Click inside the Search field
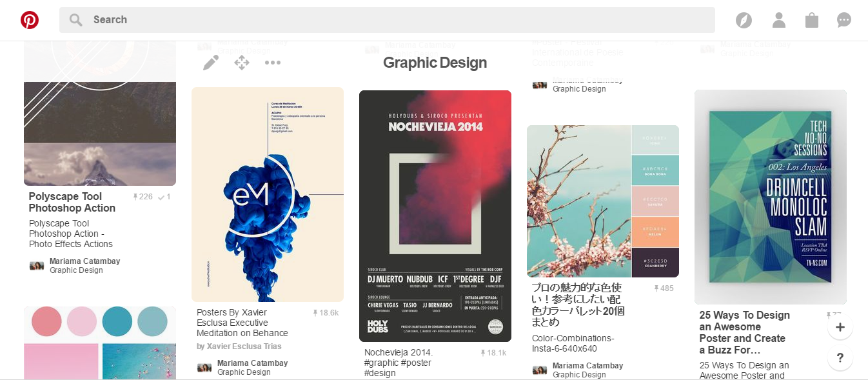This screenshot has height=380, width=868. pos(387,20)
